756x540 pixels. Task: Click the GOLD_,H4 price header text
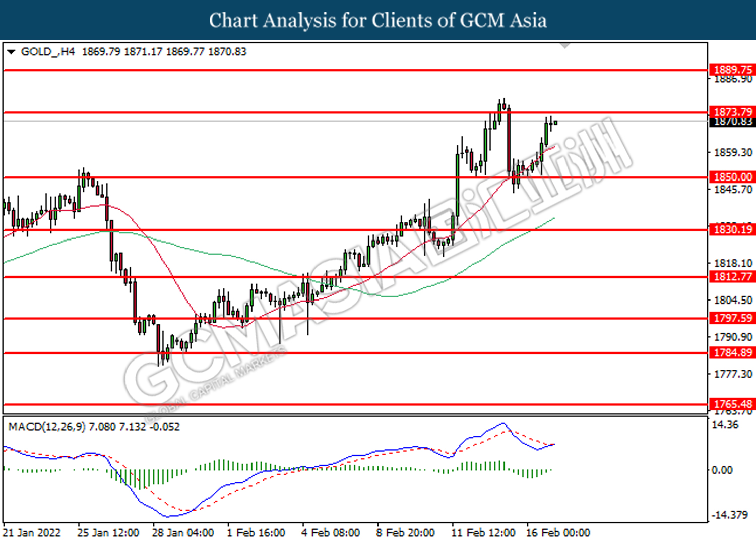[x=134, y=52]
